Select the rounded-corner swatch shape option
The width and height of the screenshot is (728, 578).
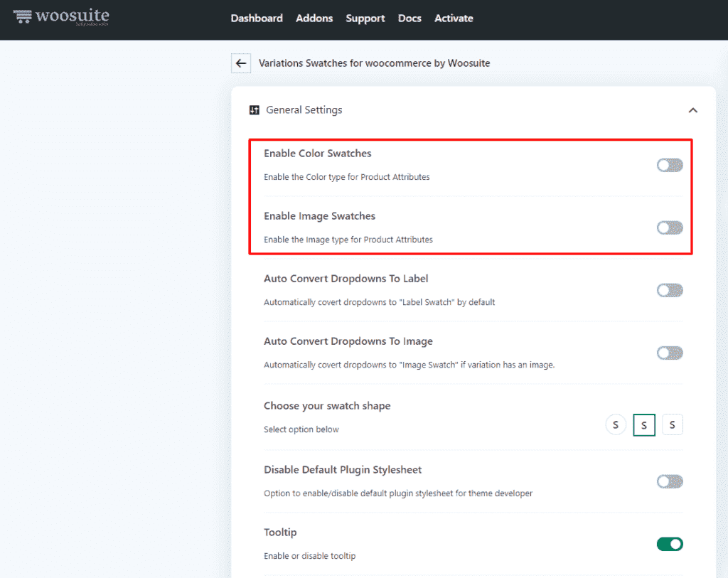click(x=673, y=425)
